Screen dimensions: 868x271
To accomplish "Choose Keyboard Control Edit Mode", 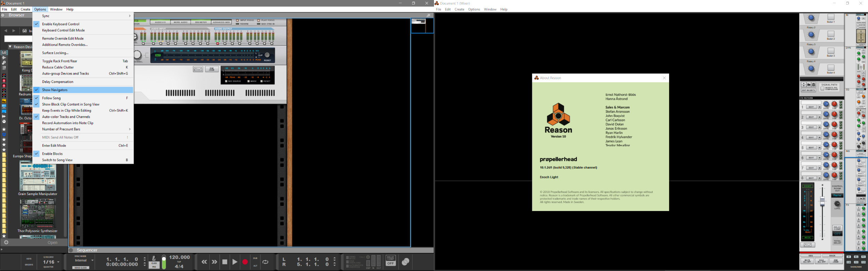I will pyautogui.click(x=83, y=30).
